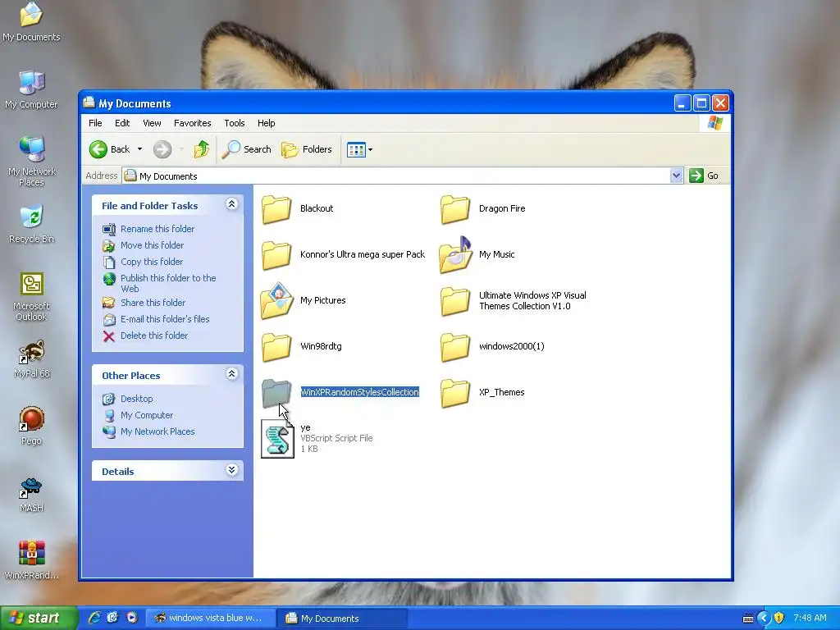This screenshot has width=840, height=630.
Task: Go to Desktop in Other Places
Action: 137,399
